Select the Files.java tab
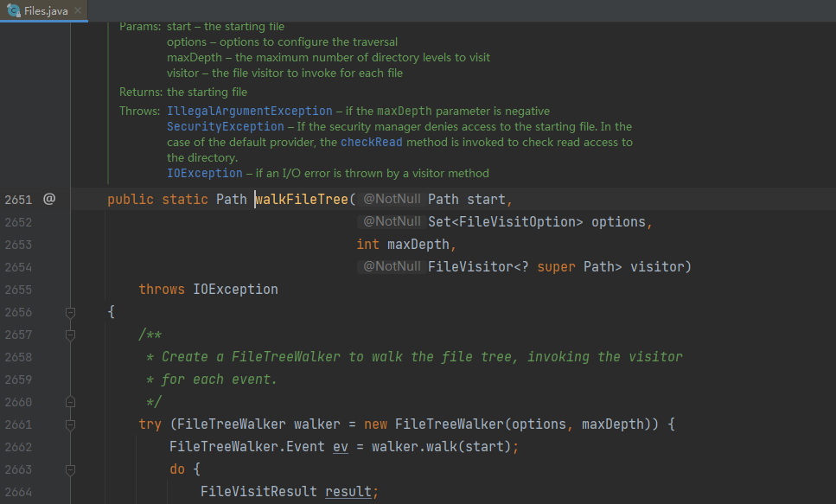836x504 pixels. point(44,10)
